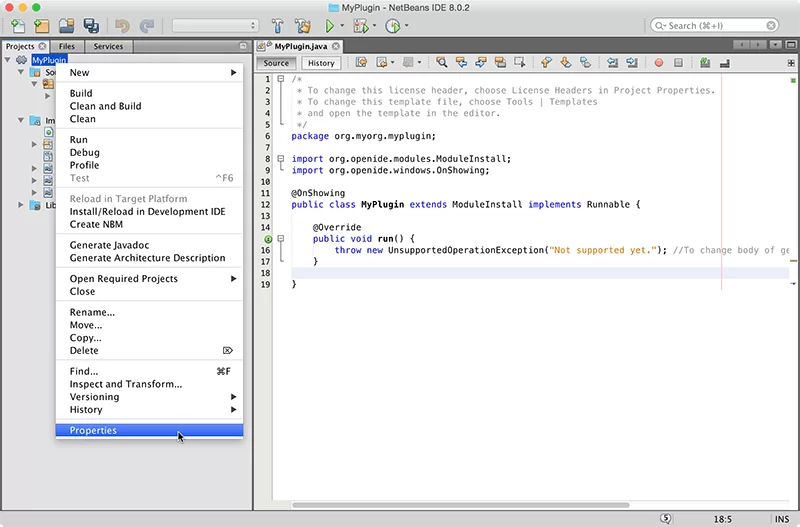Close the Projects panel tab
The height and width of the screenshot is (527, 800).
42,46
